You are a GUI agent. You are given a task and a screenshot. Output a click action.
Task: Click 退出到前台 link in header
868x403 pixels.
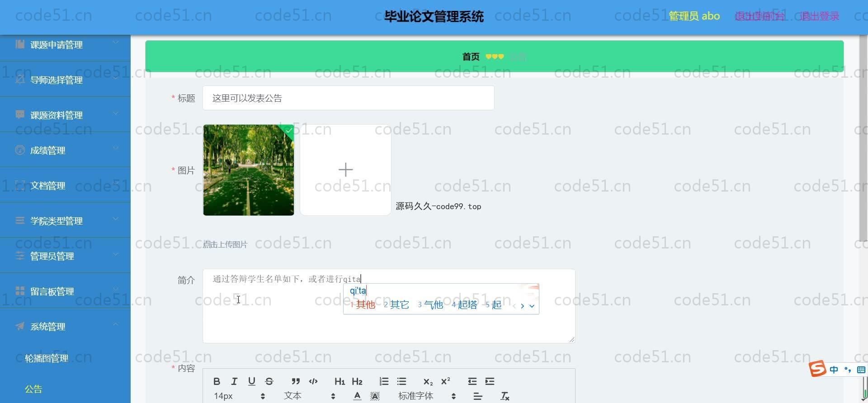pos(759,16)
